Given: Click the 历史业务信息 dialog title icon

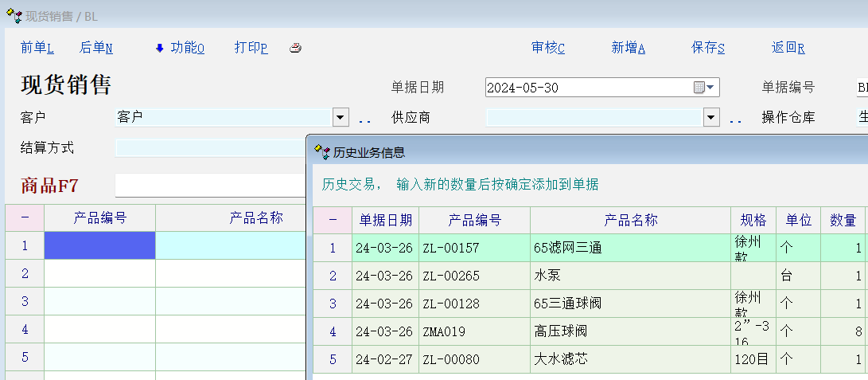Looking at the screenshot, I should pyautogui.click(x=322, y=151).
